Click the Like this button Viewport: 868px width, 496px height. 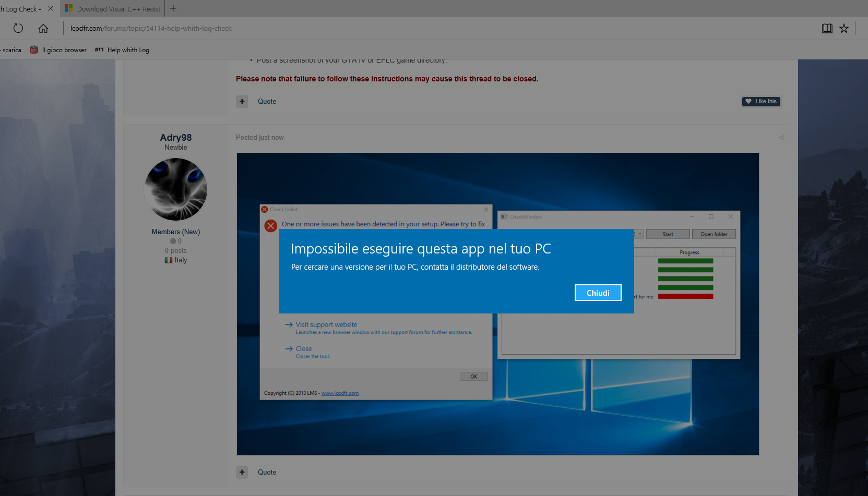click(761, 101)
